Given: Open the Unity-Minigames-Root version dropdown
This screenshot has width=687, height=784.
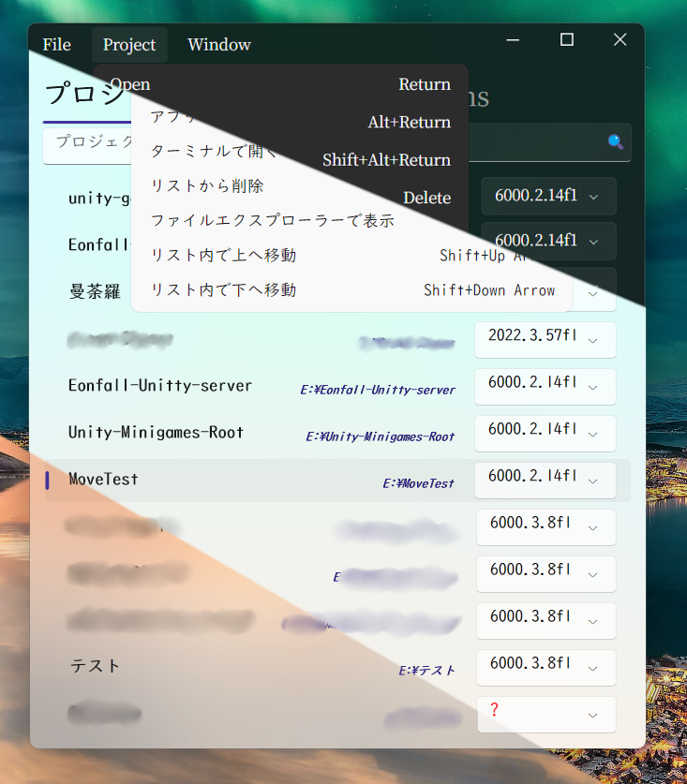Looking at the screenshot, I should point(545,434).
